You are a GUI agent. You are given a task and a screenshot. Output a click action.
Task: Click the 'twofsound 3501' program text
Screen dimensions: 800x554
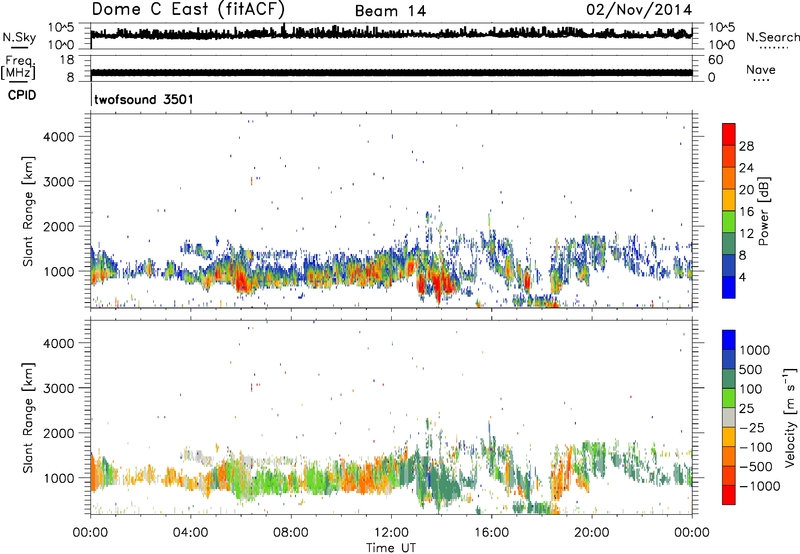click(144, 99)
